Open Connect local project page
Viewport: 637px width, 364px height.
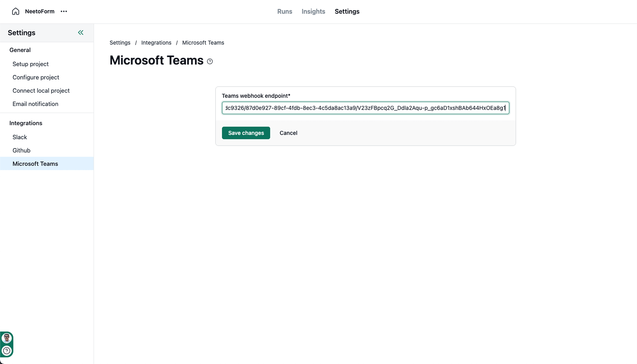pos(41,91)
